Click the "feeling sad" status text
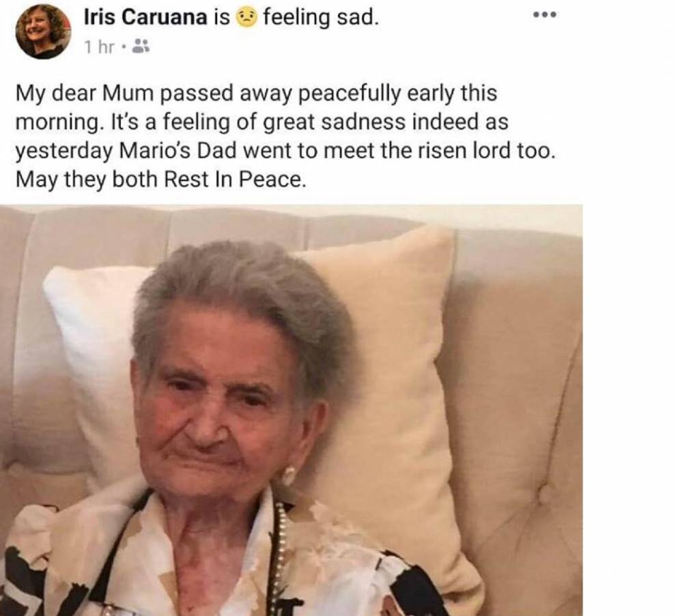 click(321, 18)
